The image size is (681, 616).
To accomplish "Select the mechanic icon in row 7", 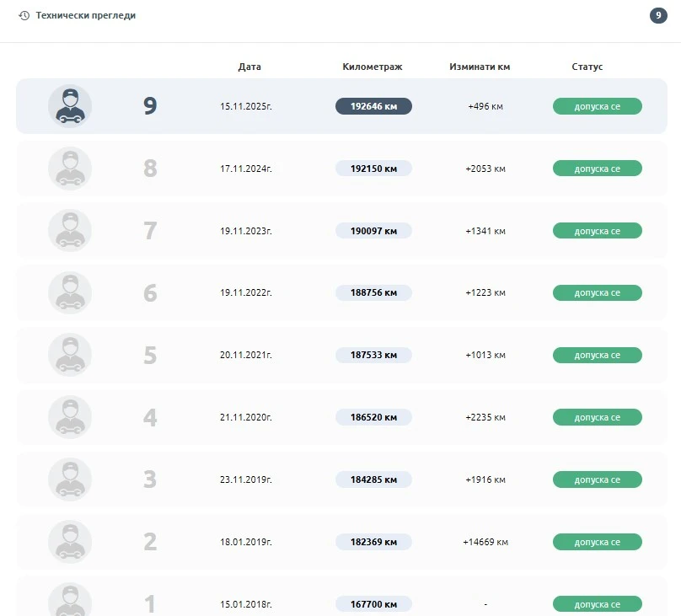I will pyautogui.click(x=70, y=231).
